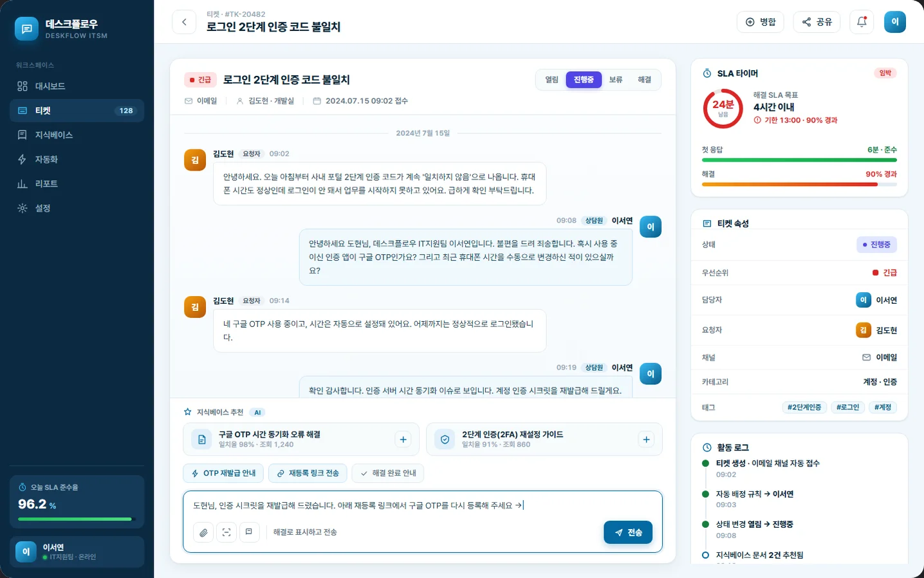The image size is (924, 578).
Task: Open the 상태 진행중 status dropdown
Action: pos(876,245)
